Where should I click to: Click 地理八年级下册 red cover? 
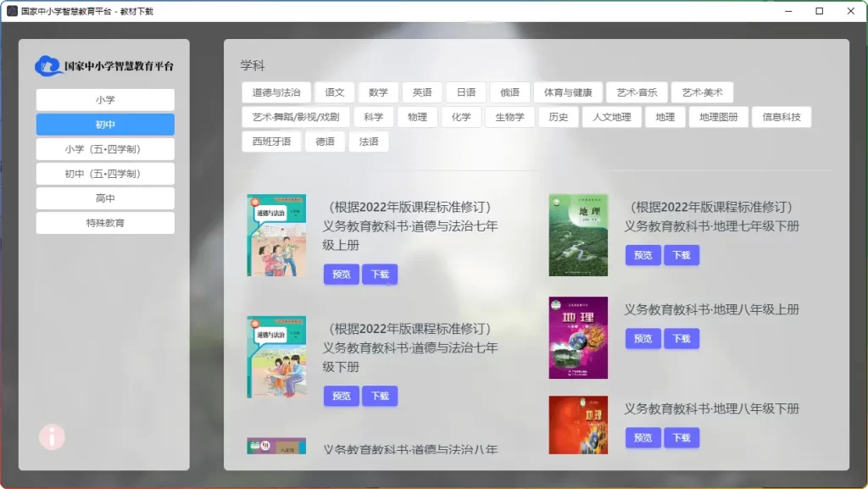(x=578, y=425)
